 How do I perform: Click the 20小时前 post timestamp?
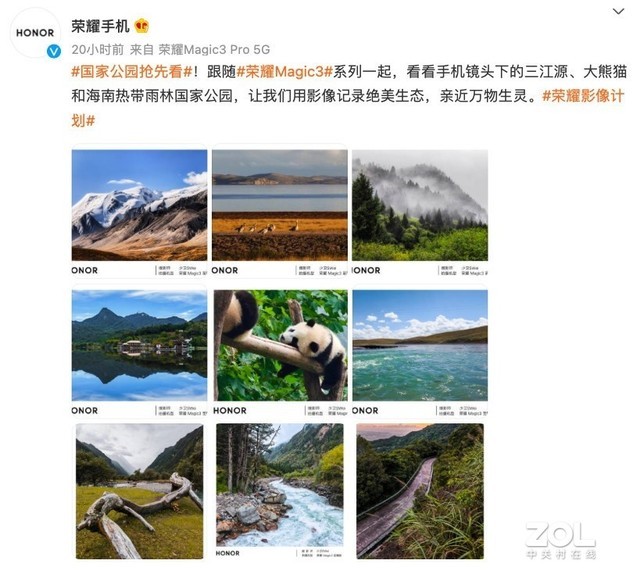coord(97,49)
